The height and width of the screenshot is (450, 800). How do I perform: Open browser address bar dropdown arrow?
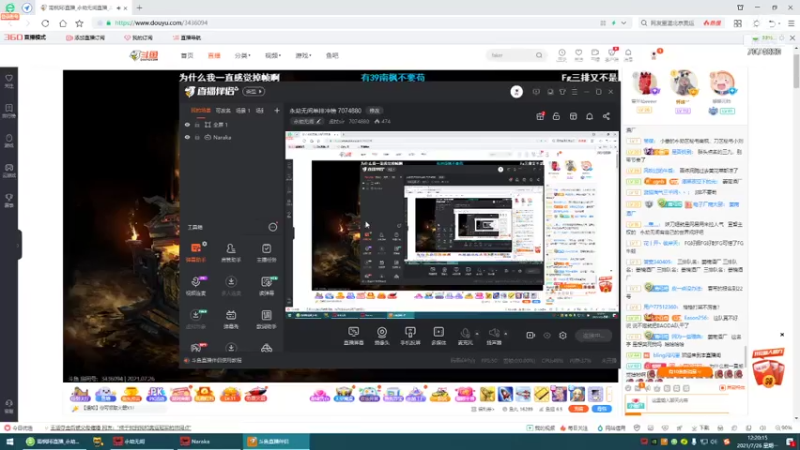pos(623,23)
